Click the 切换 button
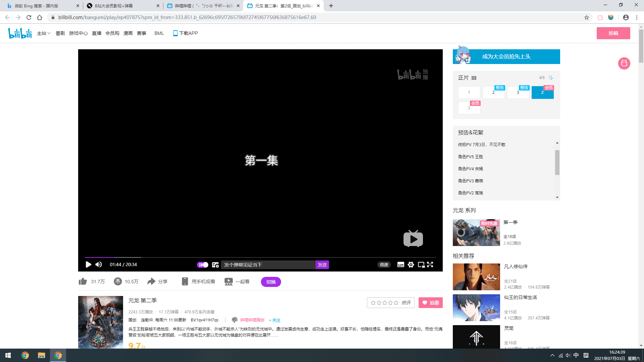The height and width of the screenshot is (362, 644). [271, 282]
